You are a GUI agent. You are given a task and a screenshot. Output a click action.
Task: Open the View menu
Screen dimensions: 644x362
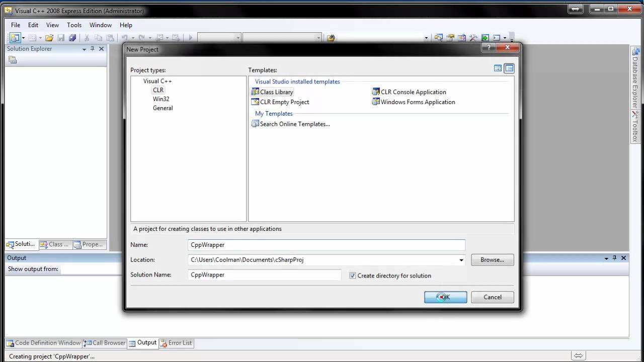pyautogui.click(x=53, y=25)
